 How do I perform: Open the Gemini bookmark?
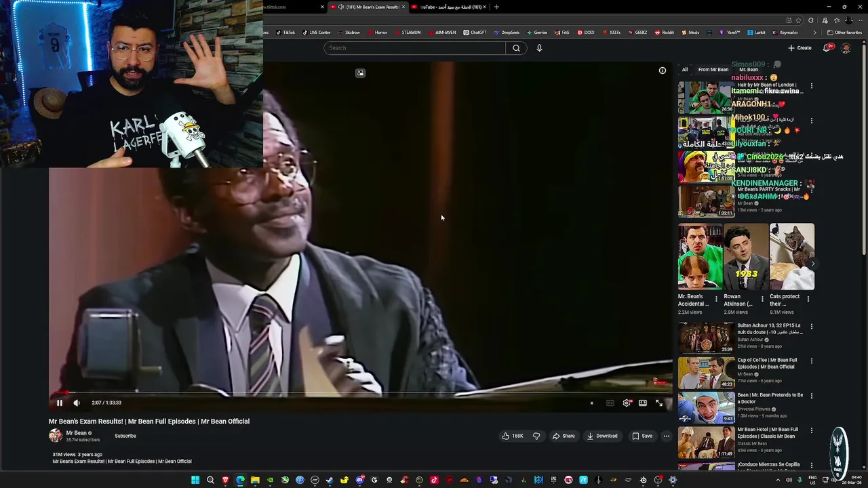(536, 33)
